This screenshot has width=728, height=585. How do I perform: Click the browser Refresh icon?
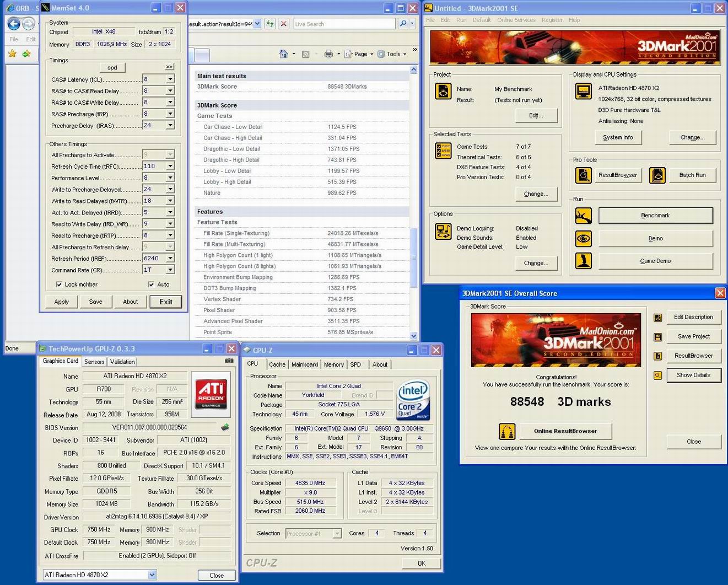tap(269, 24)
